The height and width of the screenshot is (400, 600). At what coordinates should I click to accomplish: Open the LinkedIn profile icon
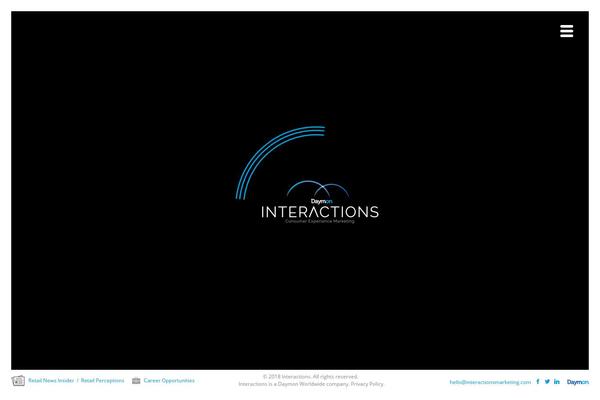[x=557, y=382]
